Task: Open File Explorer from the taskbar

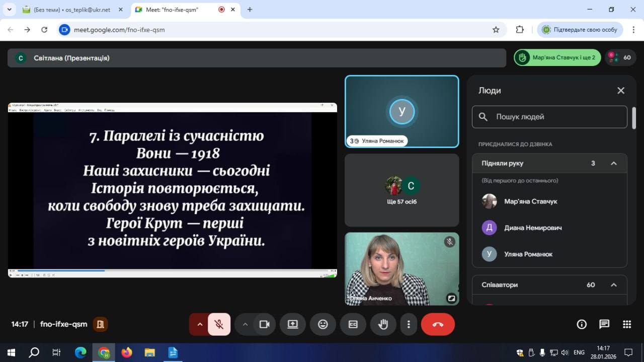Action: [149, 352]
